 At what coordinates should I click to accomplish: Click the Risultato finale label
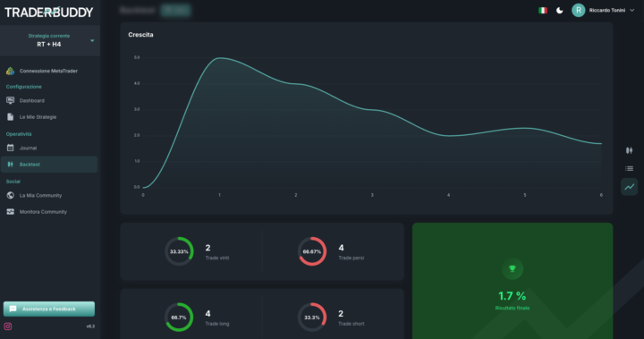click(x=513, y=309)
